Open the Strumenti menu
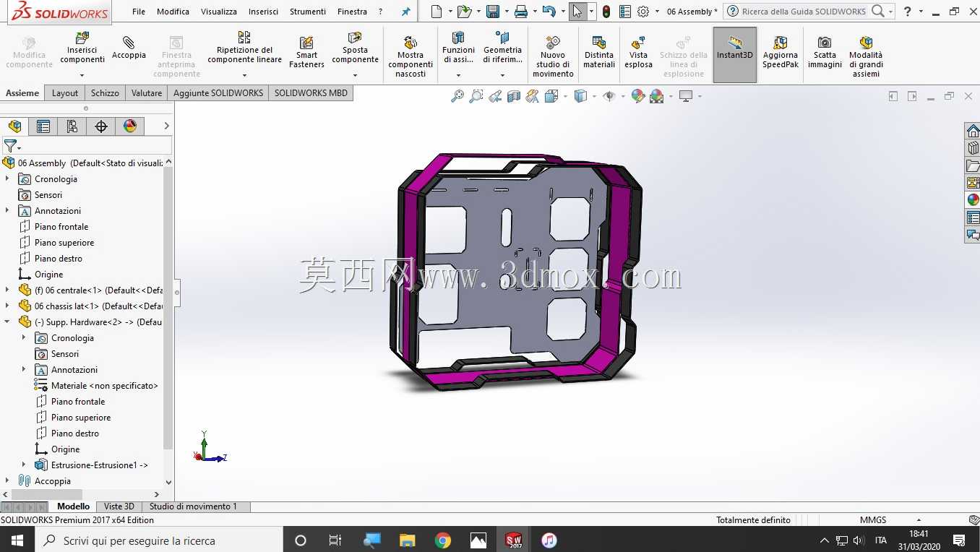The image size is (980, 552). (308, 12)
